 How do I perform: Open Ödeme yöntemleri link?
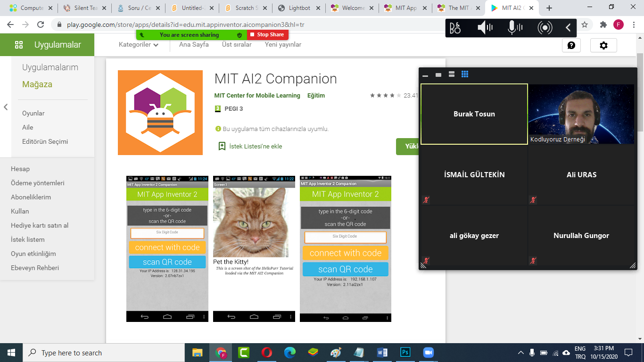click(38, 183)
